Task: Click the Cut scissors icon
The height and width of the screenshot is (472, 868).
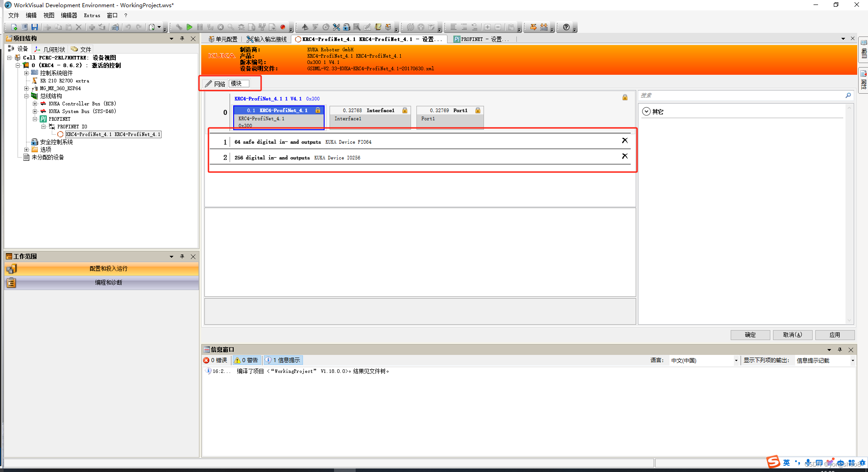Action: (x=48, y=27)
